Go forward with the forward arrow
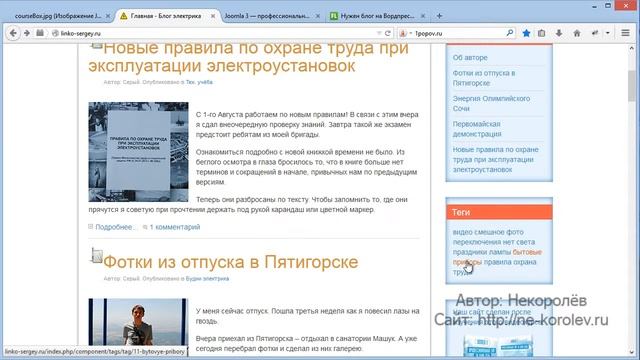Viewport: 640px width, 360px height. (27, 33)
